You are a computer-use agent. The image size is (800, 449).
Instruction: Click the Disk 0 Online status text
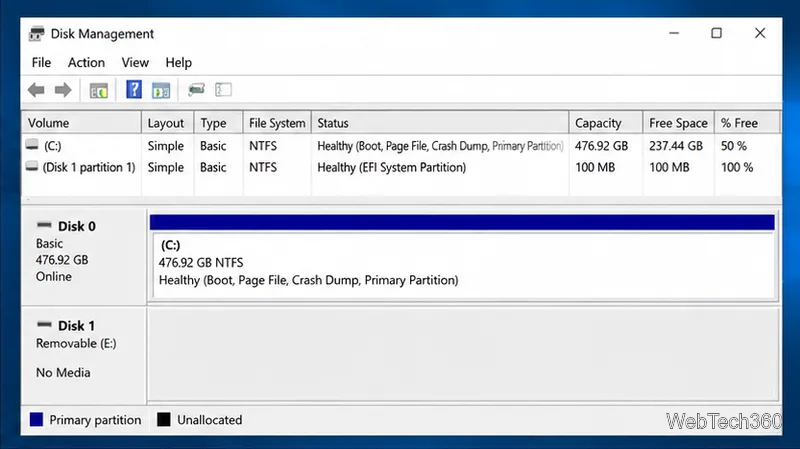click(54, 277)
